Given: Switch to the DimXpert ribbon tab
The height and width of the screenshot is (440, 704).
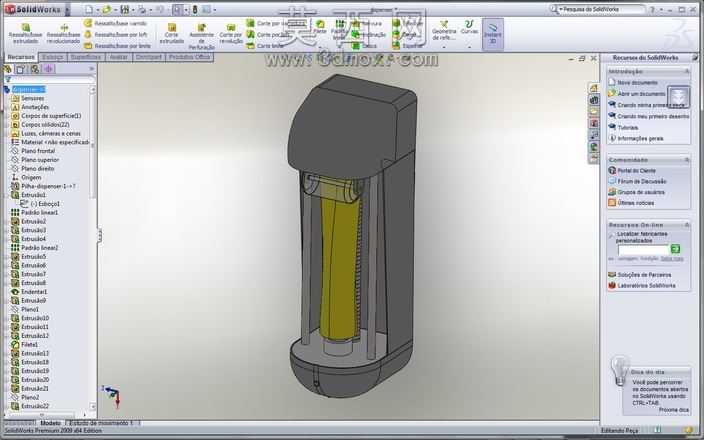Looking at the screenshot, I should 149,57.
